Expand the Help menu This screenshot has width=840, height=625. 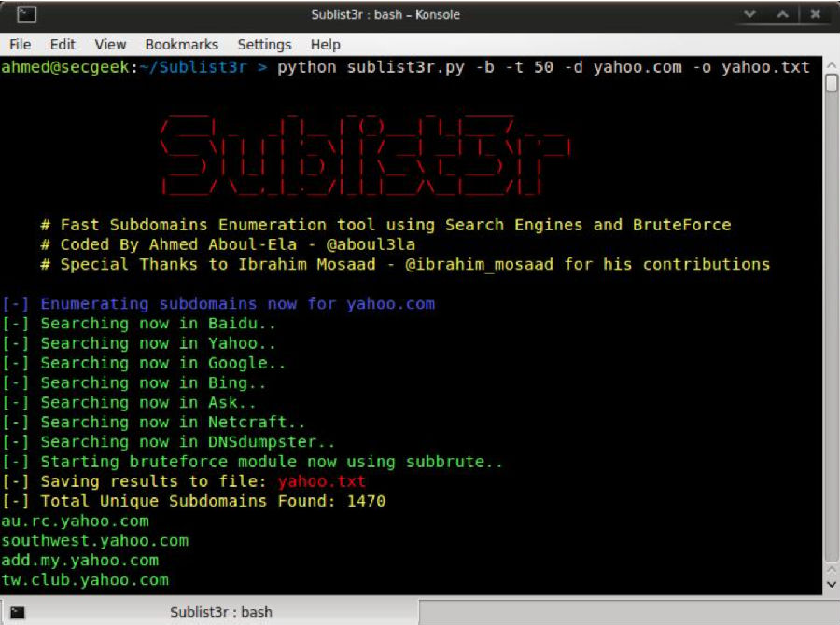pos(325,44)
